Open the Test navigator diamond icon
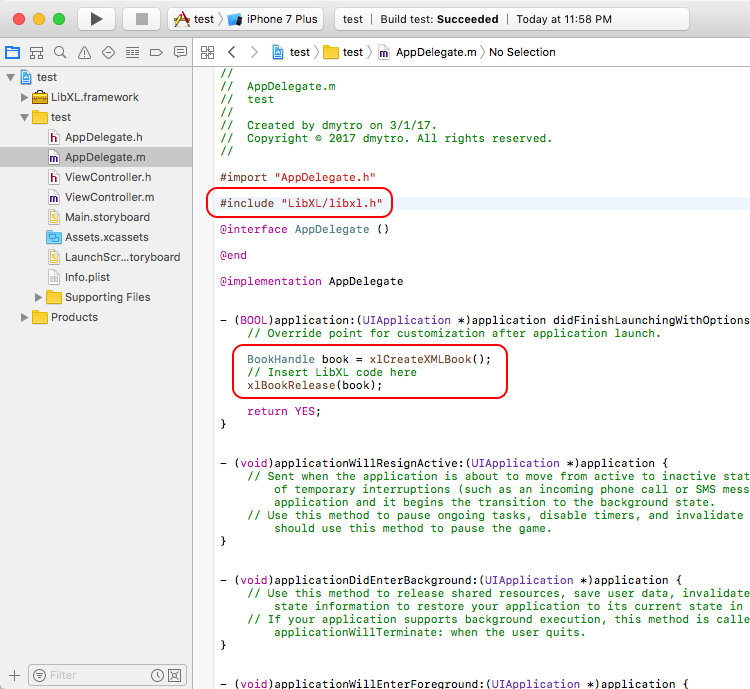Screen dimensions: 750x689 [109, 52]
